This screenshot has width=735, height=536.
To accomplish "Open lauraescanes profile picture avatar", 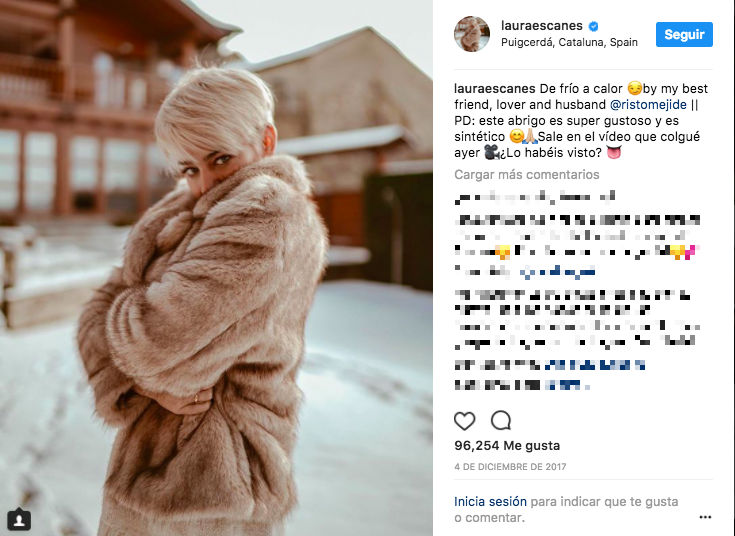I will coord(472,34).
